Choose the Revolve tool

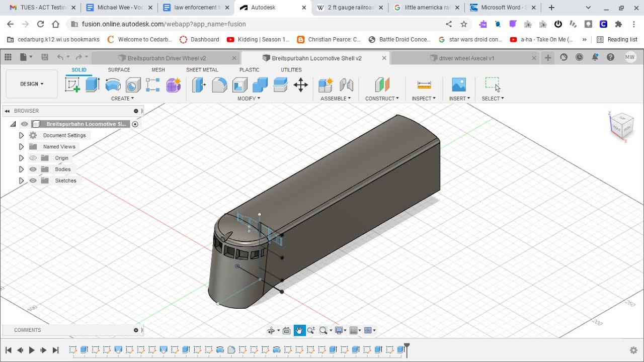[113, 84]
